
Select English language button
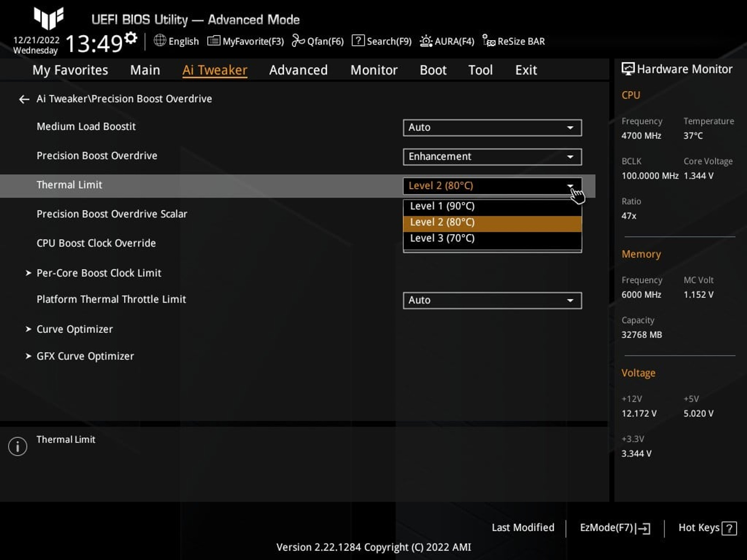click(176, 41)
